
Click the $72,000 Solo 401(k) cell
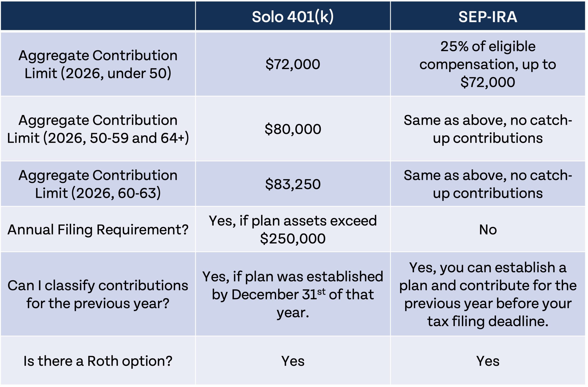(x=293, y=64)
